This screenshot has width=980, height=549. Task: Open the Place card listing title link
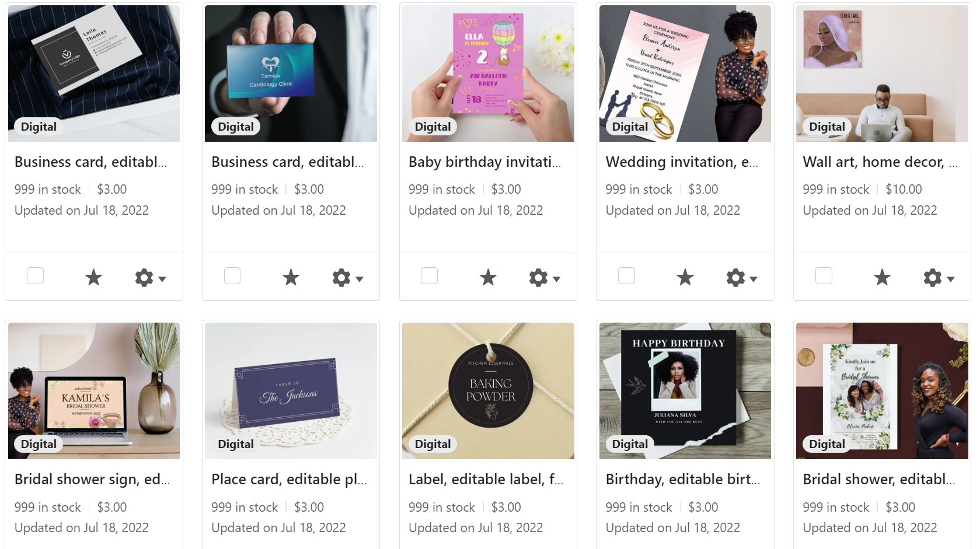coord(288,480)
